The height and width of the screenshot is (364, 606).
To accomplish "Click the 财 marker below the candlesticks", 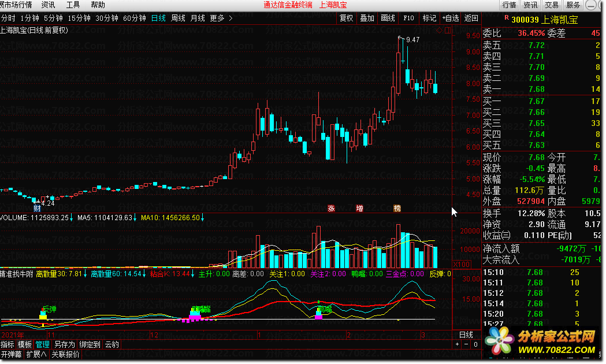I will pyautogui.click(x=37, y=208).
